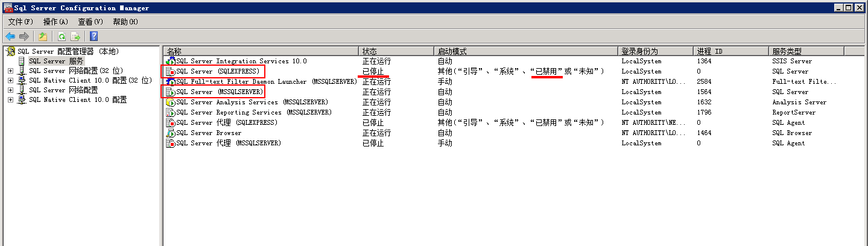Sort by the 登录身份为 column header
The image size is (868, 246).
click(x=655, y=51)
